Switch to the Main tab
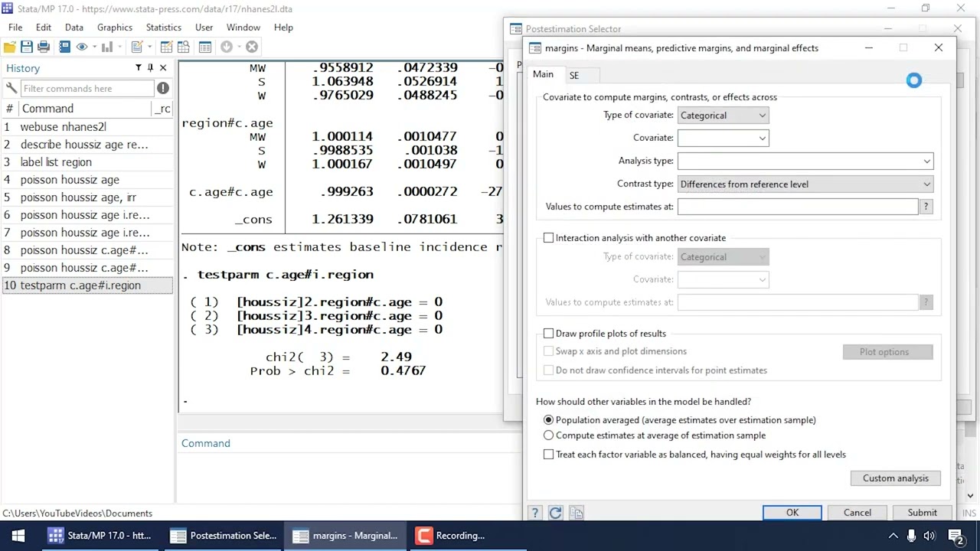This screenshot has height=551, width=980. pos(543,74)
